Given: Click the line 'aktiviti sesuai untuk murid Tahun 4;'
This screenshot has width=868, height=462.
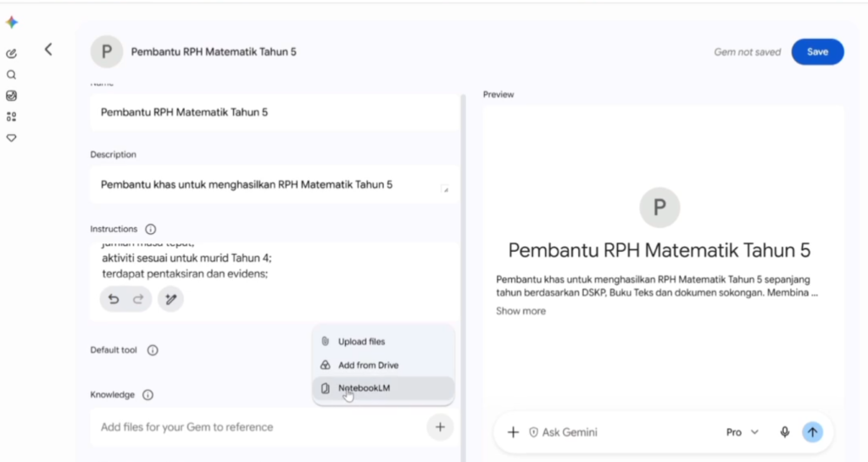Looking at the screenshot, I should [186, 259].
